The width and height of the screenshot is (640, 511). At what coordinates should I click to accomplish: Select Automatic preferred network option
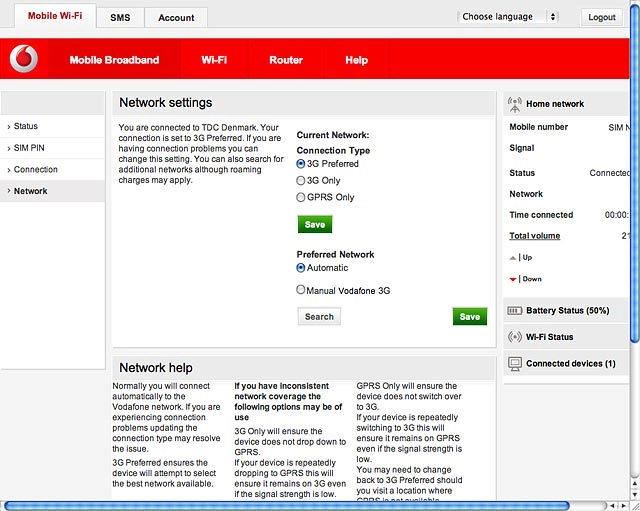[x=301, y=268]
